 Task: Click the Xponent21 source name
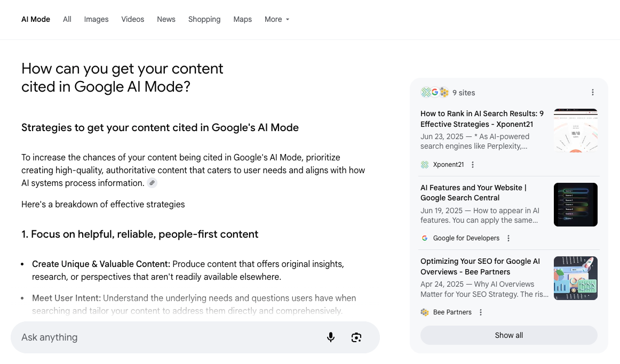coord(448,165)
